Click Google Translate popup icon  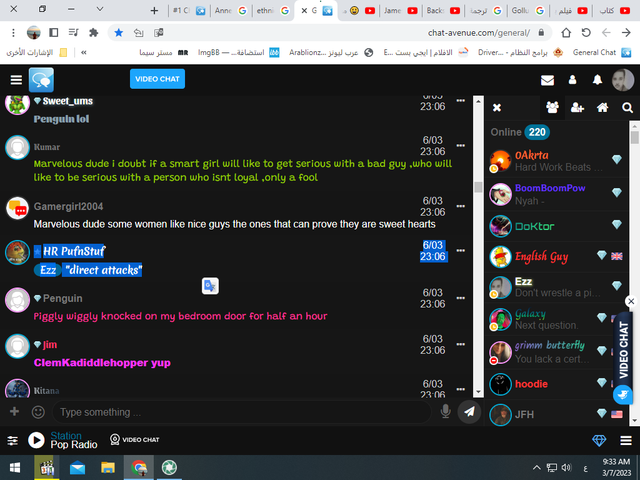tap(210, 286)
